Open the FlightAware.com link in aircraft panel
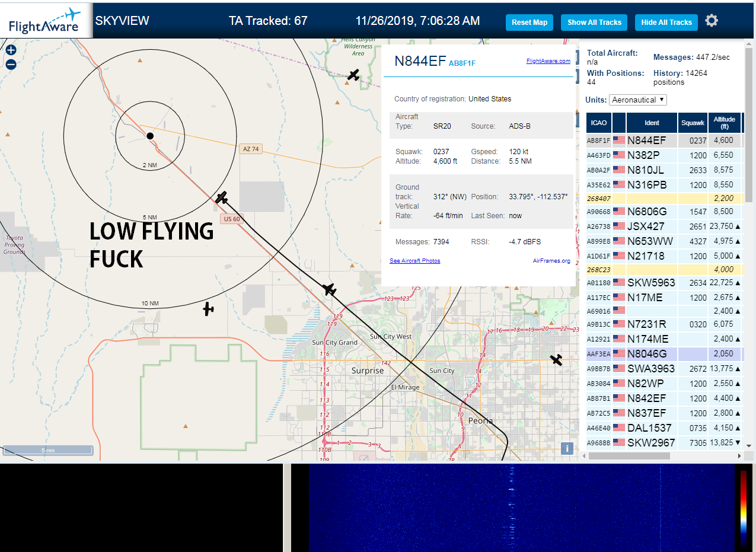The image size is (756, 552). 548,60
